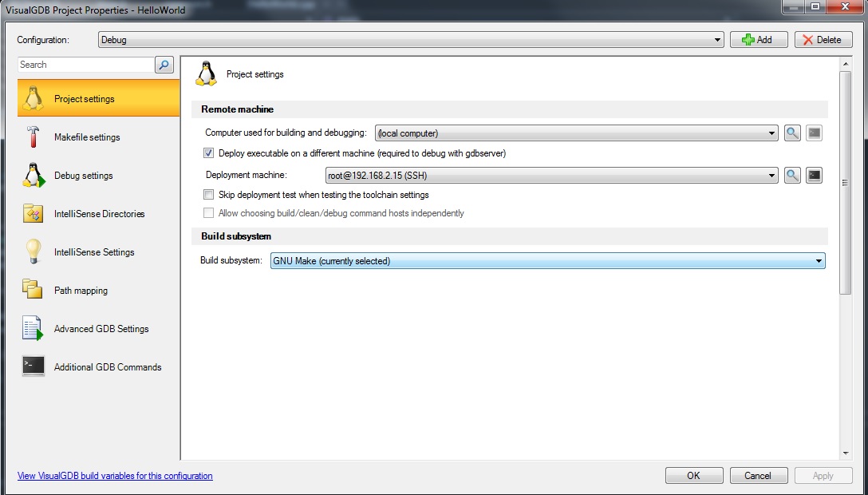
Task: Click the vertical scrollbar thumb in settings pane
Action: tap(846, 183)
